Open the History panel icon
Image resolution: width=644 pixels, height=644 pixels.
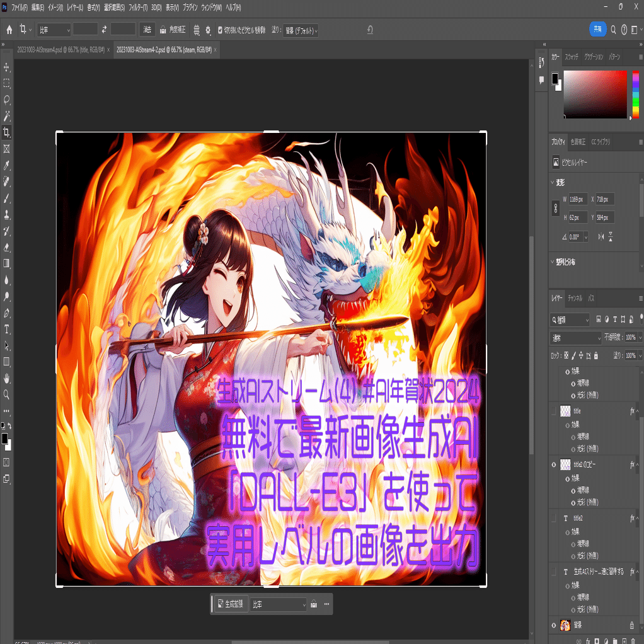pos(542,62)
